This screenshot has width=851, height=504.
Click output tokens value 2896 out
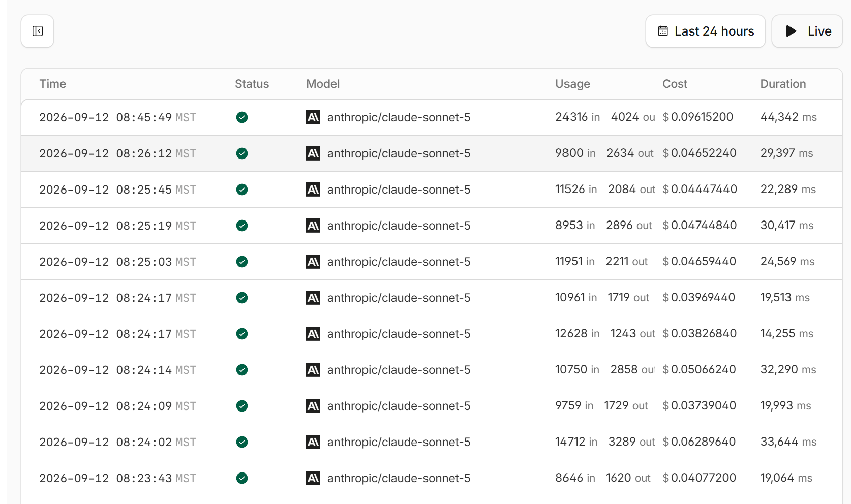(629, 225)
